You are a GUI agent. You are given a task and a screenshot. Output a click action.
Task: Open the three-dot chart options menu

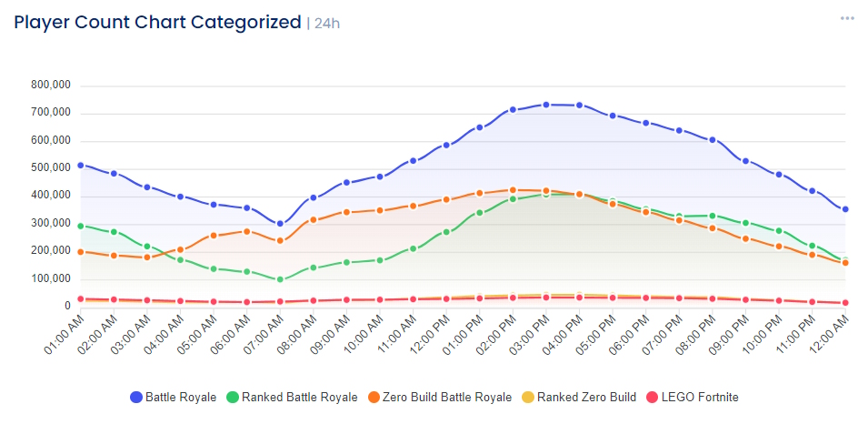(x=847, y=18)
